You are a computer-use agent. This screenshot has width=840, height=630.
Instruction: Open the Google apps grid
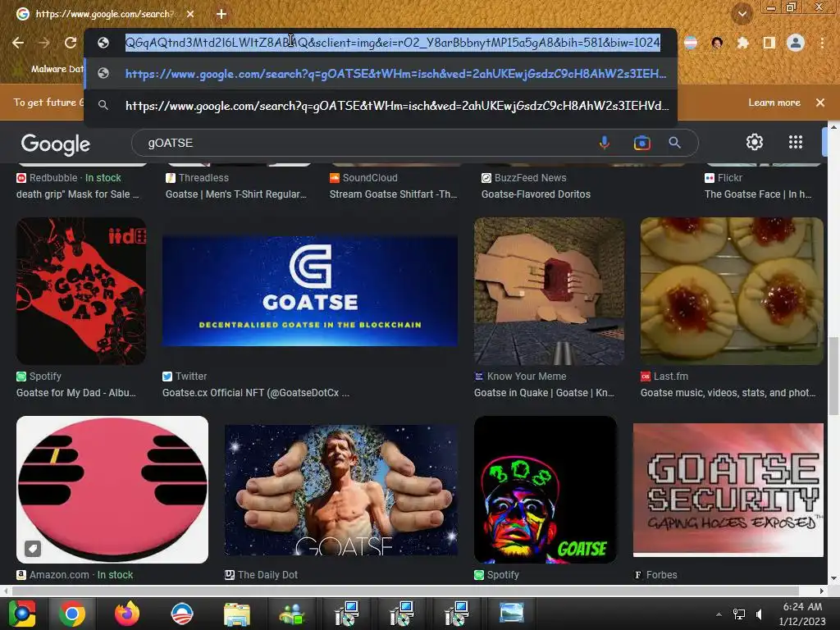point(796,142)
